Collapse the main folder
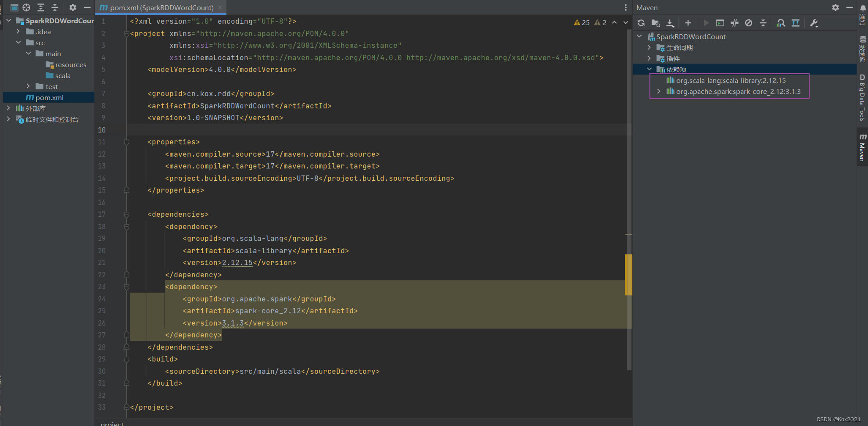868x426 pixels. pos(28,53)
